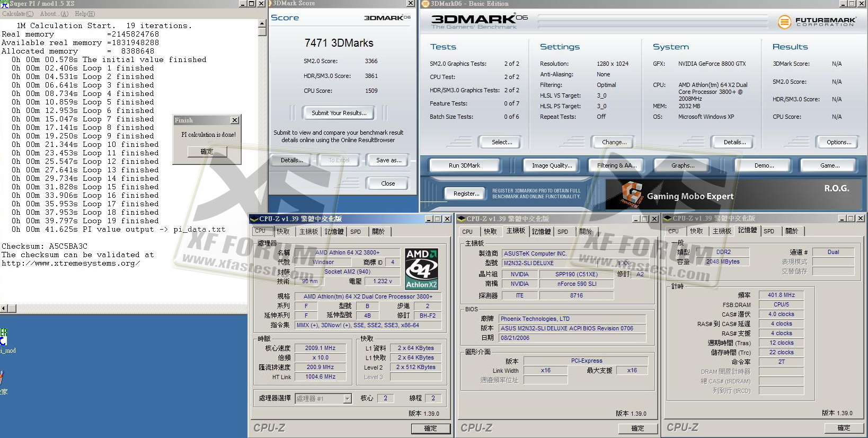
Task: Open the Help menu in Super PI
Action: pyautogui.click(x=85, y=14)
